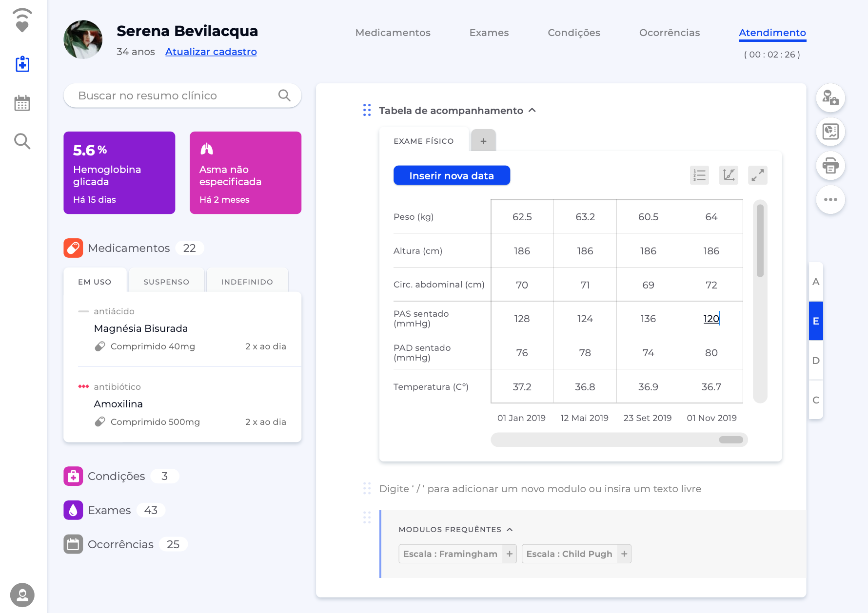Click the purple Exames drop icon
868x613 pixels.
pyautogui.click(x=73, y=510)
